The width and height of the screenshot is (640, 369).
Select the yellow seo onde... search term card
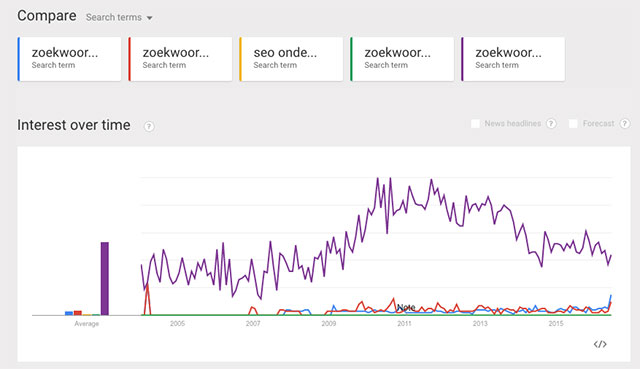(291, 59)
